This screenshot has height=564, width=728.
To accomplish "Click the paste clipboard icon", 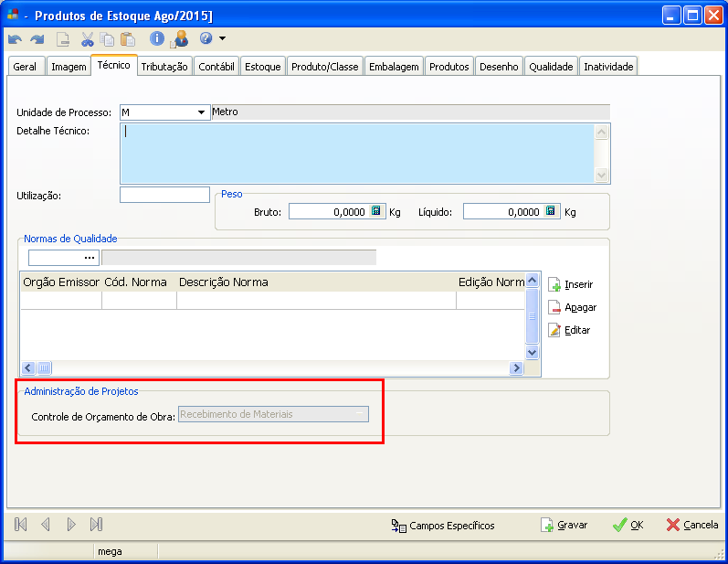I will 128,39.
